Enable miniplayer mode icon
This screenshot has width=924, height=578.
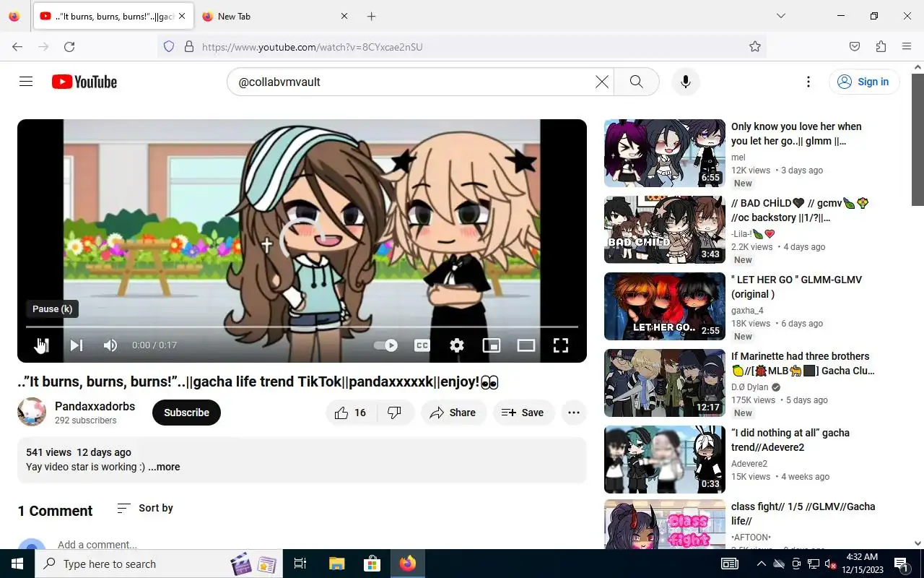[x=492, y=345]
